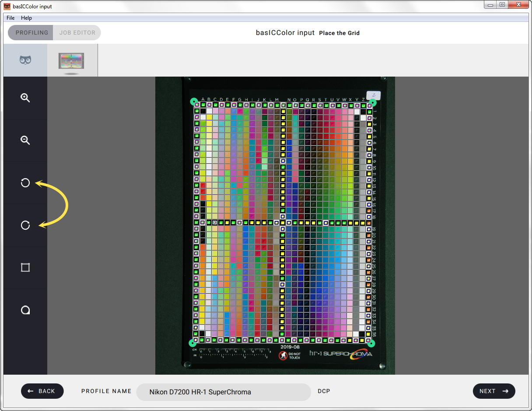Image resolution: width=532 pixels, height=411 pixels.
Task: Click the owl logo icon
Action: [x=25, y=60]
